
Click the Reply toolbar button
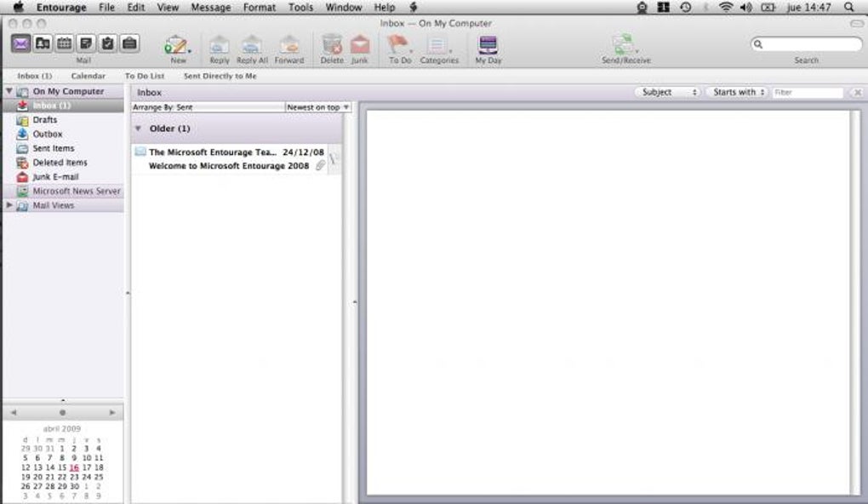click(220, 49)
